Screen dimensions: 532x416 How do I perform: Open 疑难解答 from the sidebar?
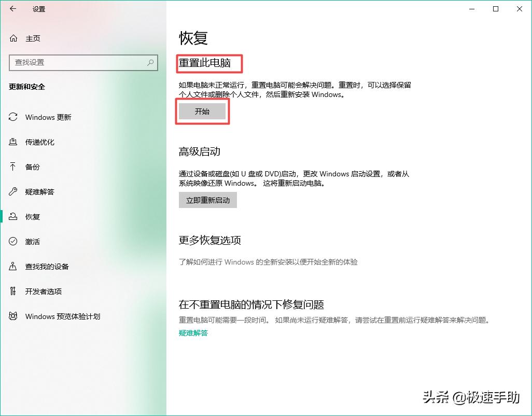coord(14,192)
